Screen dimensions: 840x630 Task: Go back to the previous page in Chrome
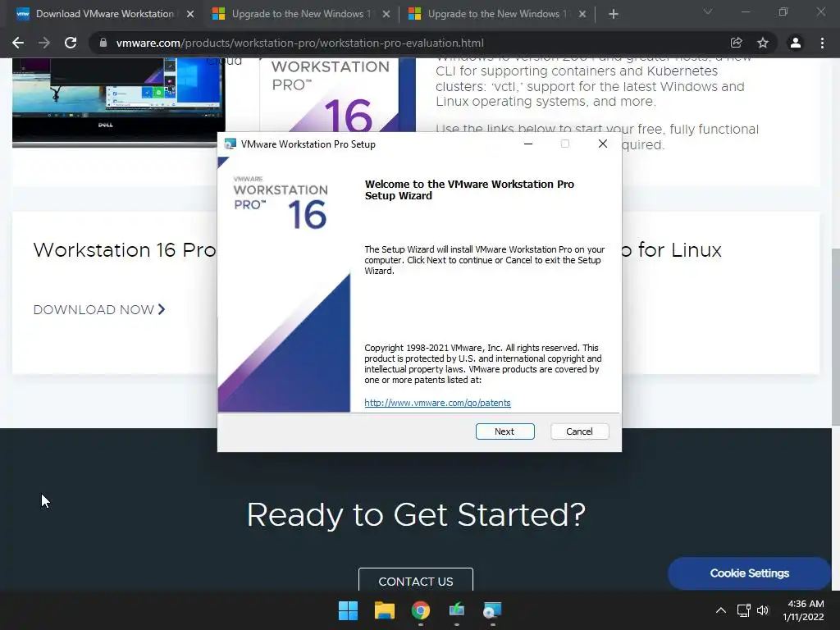[18, 43]
